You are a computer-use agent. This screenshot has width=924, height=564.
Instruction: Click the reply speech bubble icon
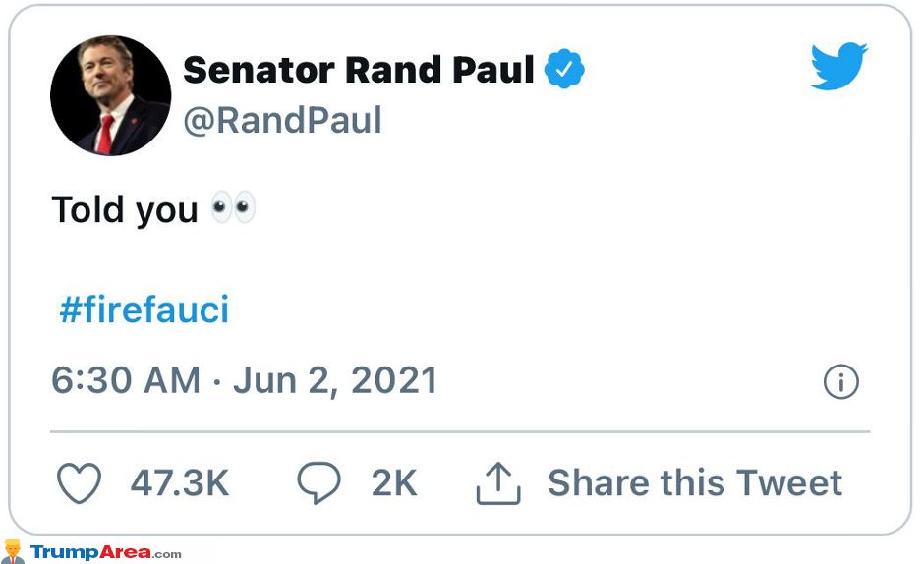point(318,482)
